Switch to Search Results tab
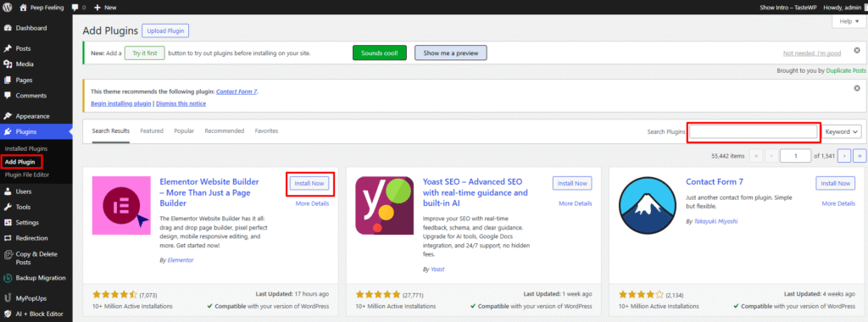Viewport: 868px width, 322px height. tap(111, 131)
